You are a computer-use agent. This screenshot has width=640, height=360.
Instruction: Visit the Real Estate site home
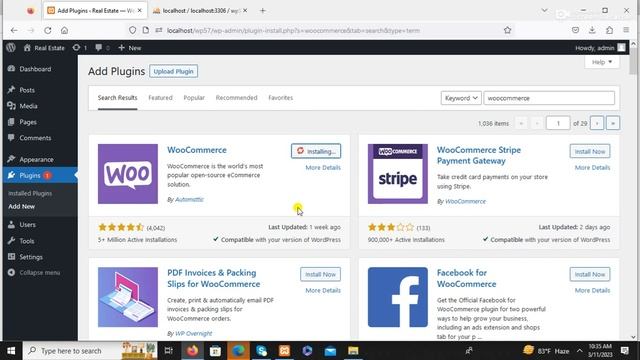click(44, 48)
